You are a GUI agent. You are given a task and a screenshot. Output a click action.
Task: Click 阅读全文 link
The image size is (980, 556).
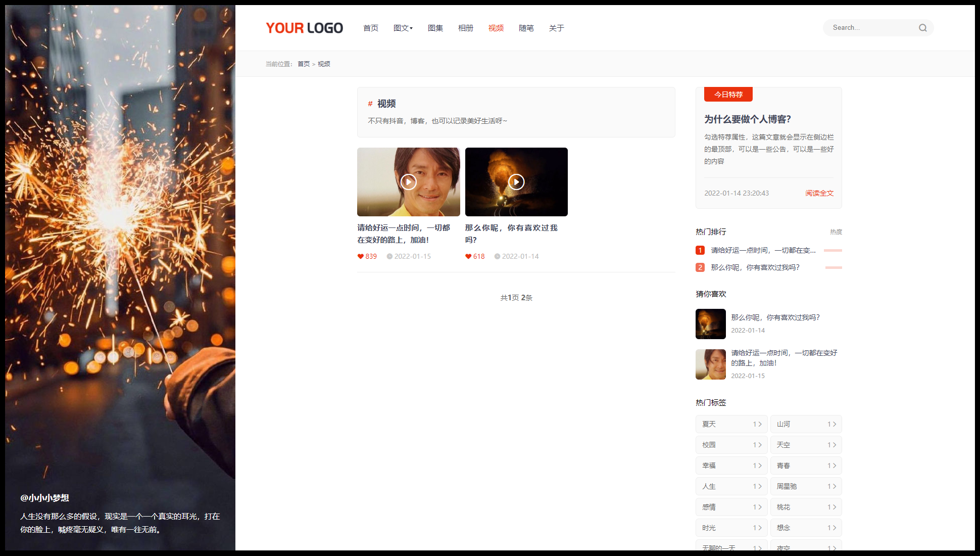819,193
